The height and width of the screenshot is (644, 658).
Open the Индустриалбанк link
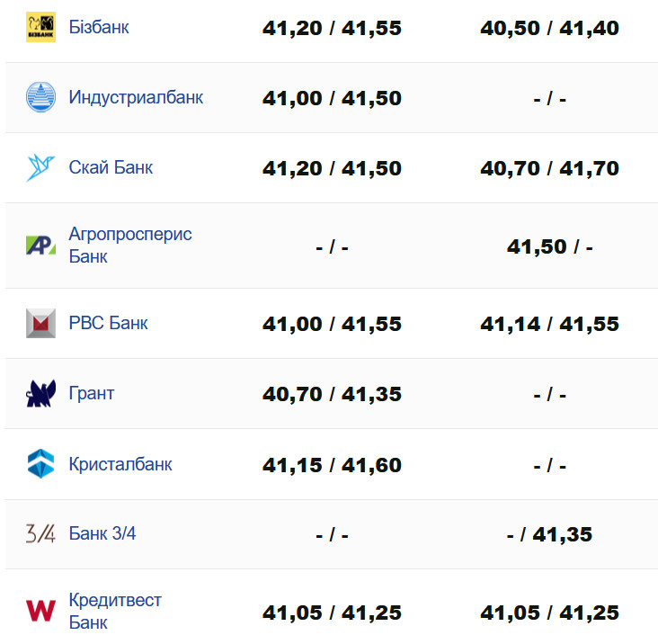[x=136, y=97]
